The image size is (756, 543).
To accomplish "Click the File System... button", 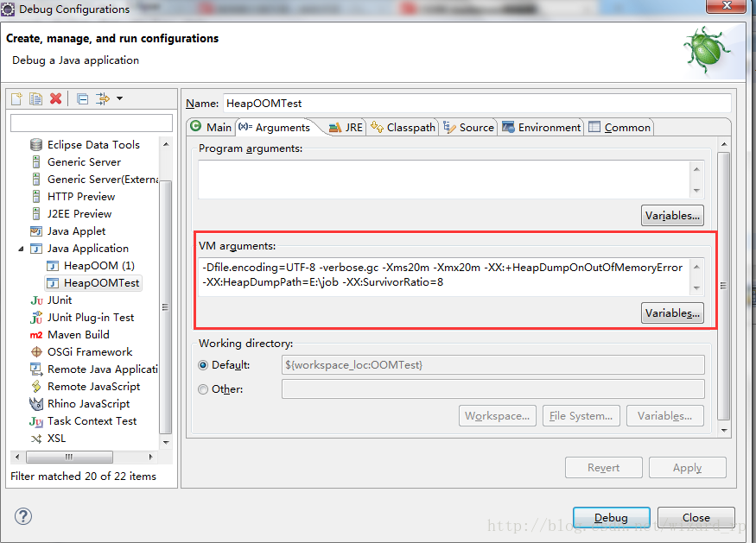I will (581, 416).
